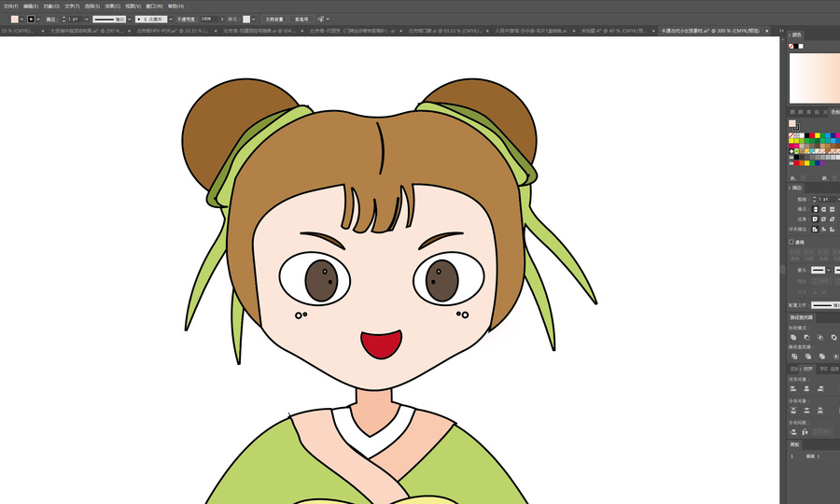Image resolution: width=840 pixels, height=504 pixels.
Task: Open the 文件(F) menu
Action: 10,7
